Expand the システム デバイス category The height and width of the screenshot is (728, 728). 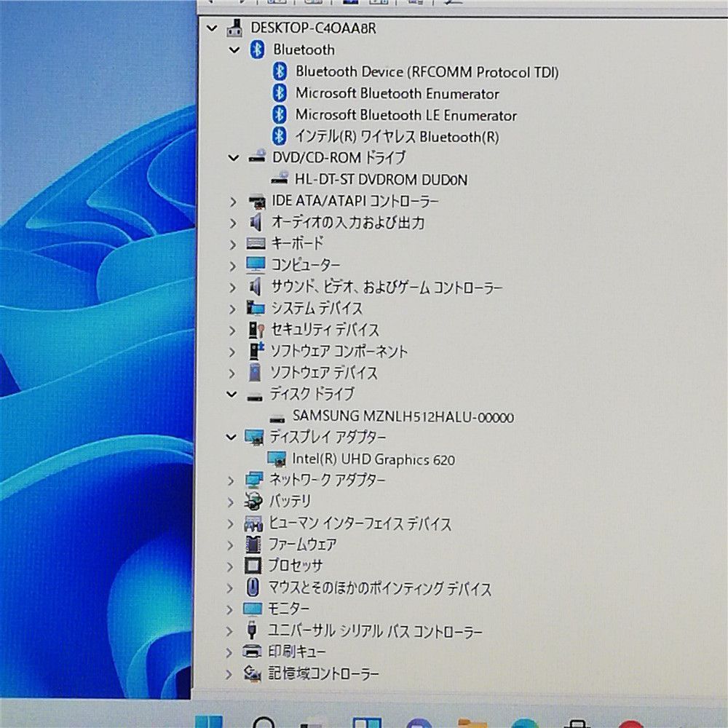(232, 309)
